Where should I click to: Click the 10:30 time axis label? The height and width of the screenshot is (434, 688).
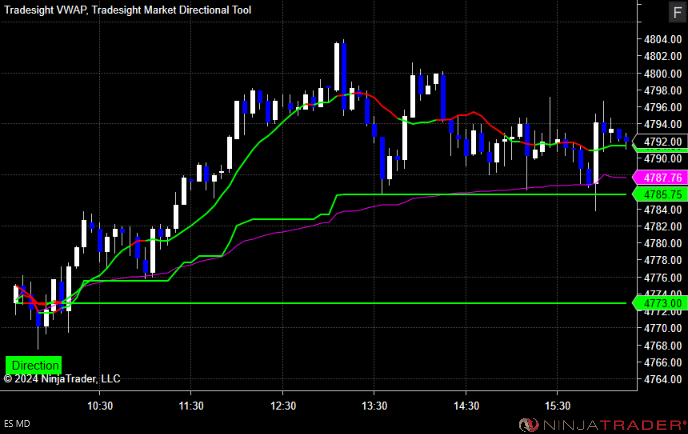[100, 406]
